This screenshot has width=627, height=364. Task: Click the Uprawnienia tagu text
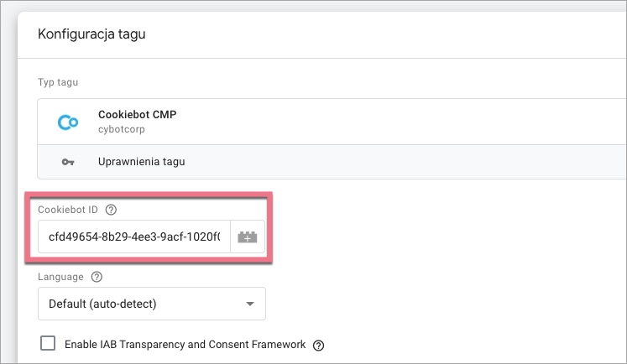click(x=141, y=162)
